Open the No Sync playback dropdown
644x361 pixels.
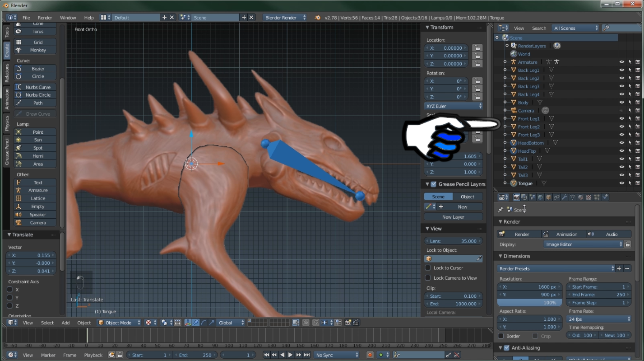coord(337,355)
